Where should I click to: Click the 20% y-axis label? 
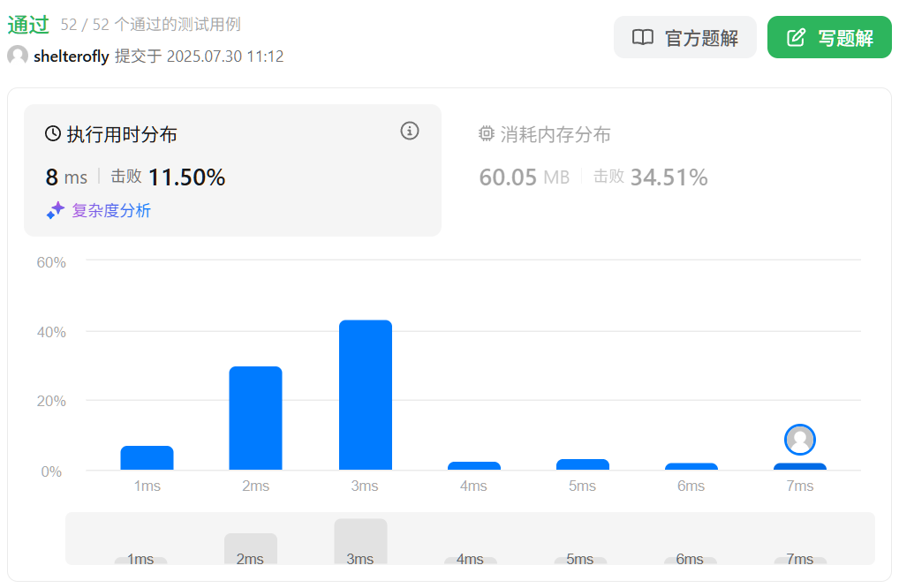click(51, 401)
